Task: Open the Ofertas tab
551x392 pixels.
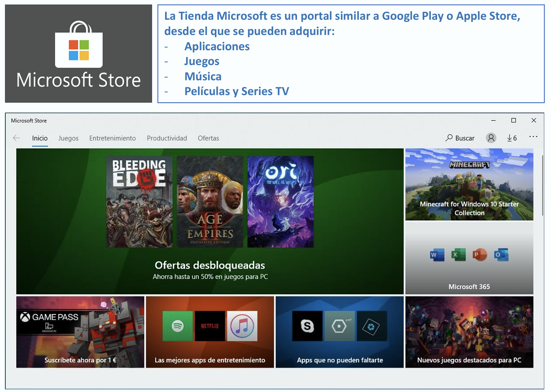Action: coord(208,138)
